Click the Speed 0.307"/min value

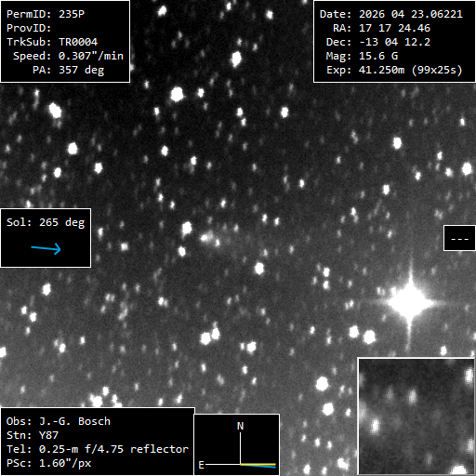click(91, 56)
